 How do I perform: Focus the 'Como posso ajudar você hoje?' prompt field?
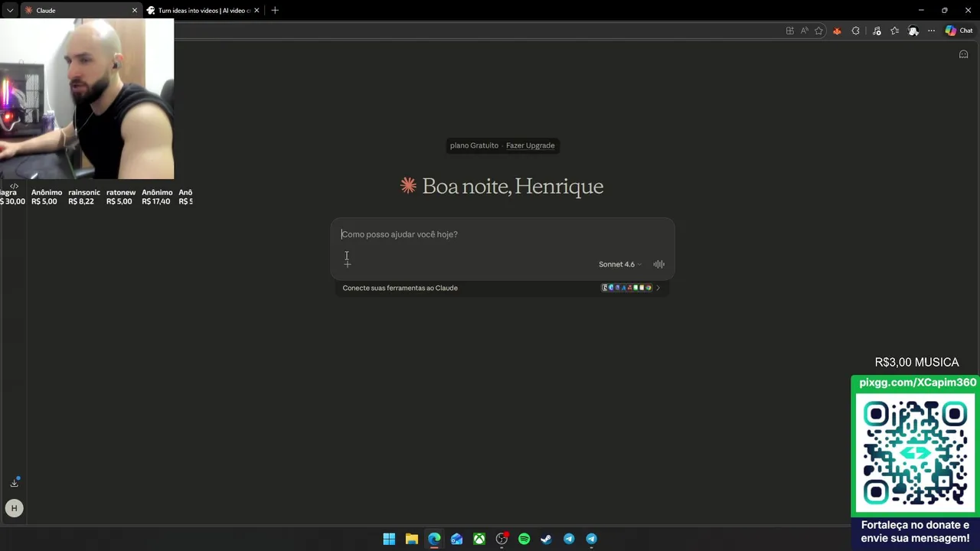pos(502,234)
